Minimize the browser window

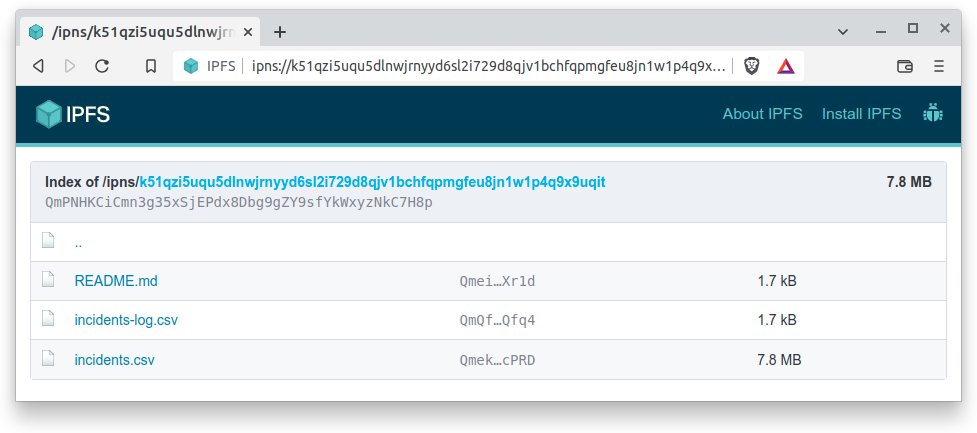click(880, 31)
